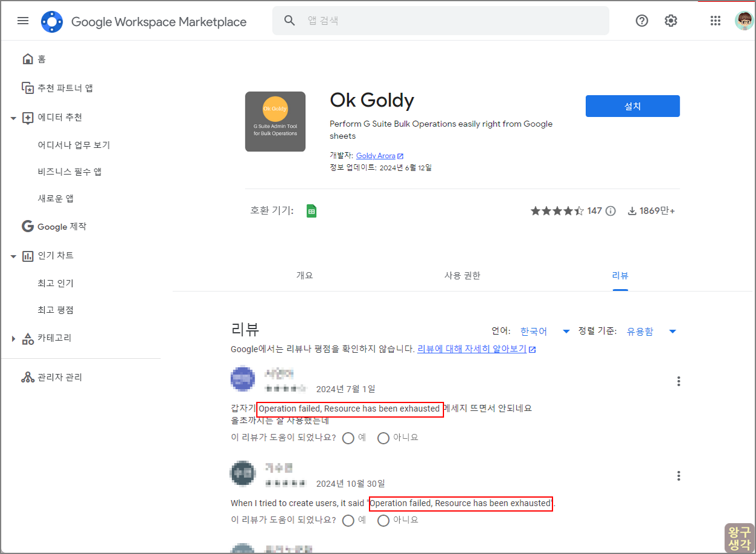Click the rating info icon next to 147
The image size is (756, 554).
click(x=611, y=210)
